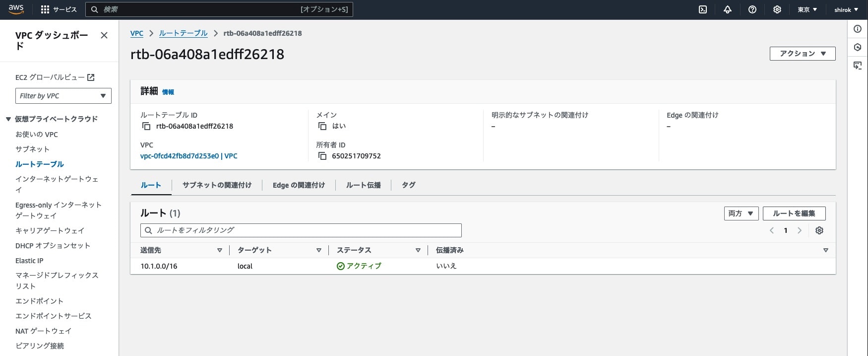
Task: Collapse the 仮想プライベートクラウド section
Action: pyautogui.click(x=8, y=119)
